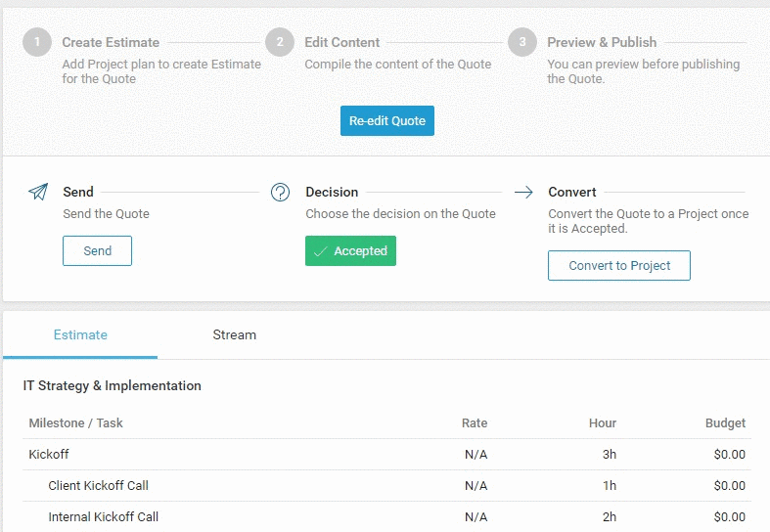Click step 1 circle for Create Estimate
The width and height of the screenshot is (770, 532).
pyautogui.click(x=37, y=43)
